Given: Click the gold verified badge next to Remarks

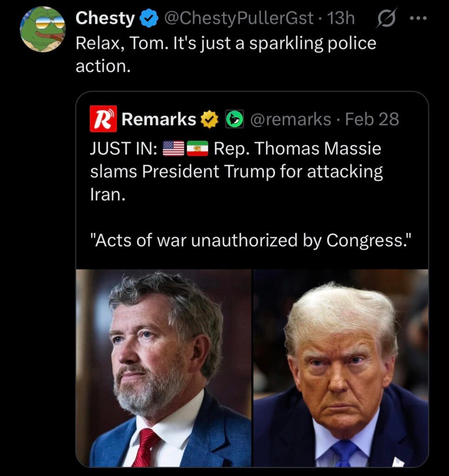Looking at the screenshot, I should [x=209, y=119].
